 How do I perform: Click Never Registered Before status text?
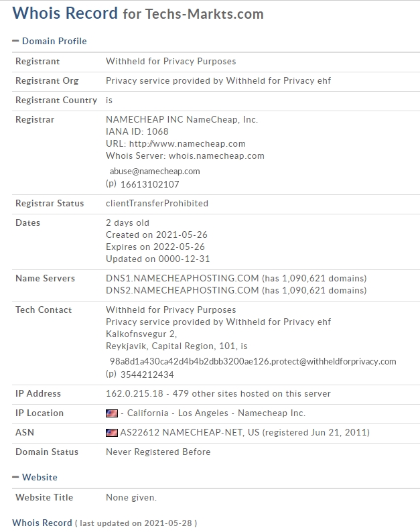point(158,452)
